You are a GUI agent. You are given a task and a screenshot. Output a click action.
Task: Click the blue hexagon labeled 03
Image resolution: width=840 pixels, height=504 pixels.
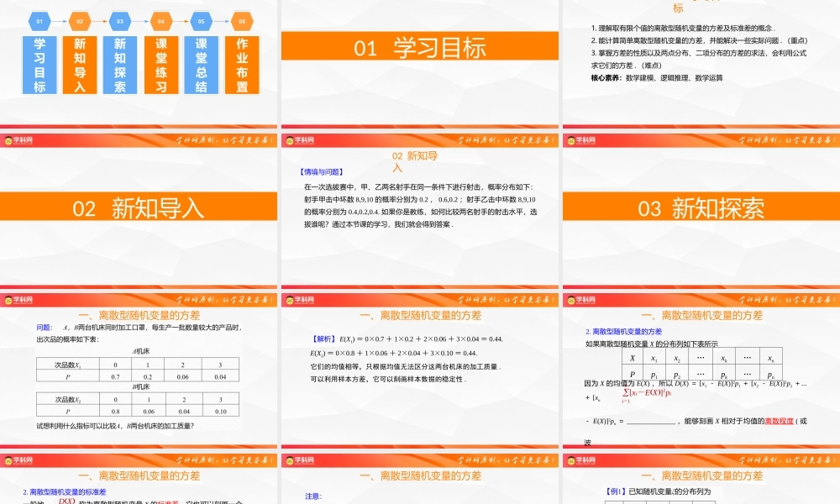[120, 22]
